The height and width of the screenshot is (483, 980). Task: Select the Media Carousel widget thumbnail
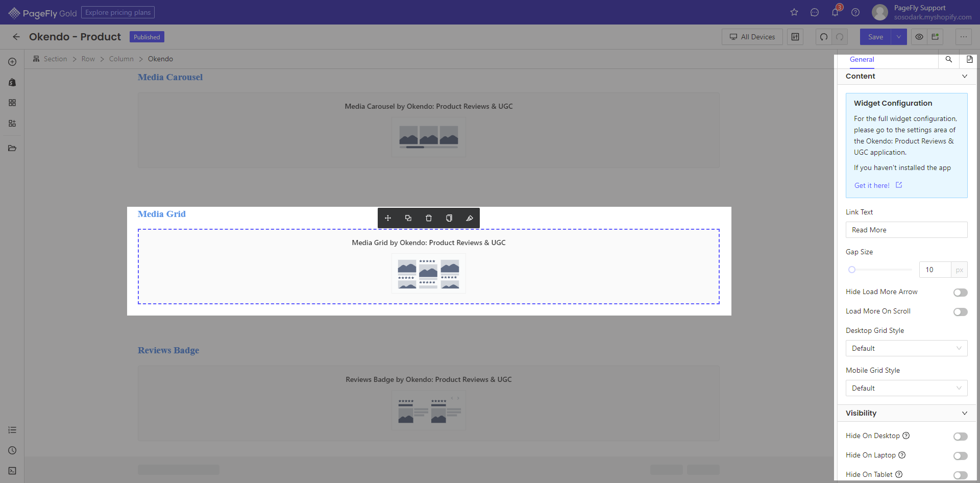(429, 137)
